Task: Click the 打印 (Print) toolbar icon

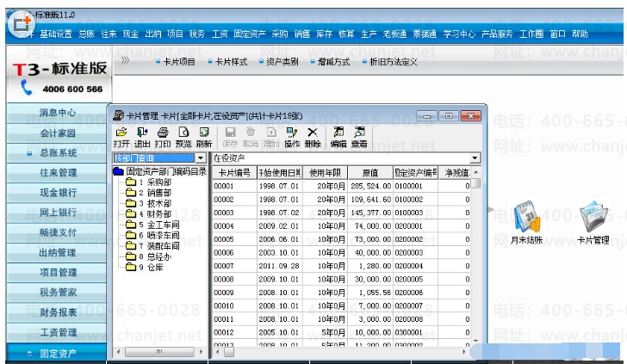Action: pyautogui.click(x=163, y=137)
